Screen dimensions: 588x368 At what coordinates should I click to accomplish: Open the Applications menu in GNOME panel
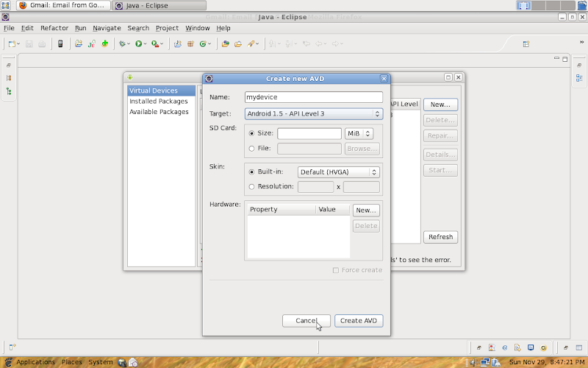[35, 362]
